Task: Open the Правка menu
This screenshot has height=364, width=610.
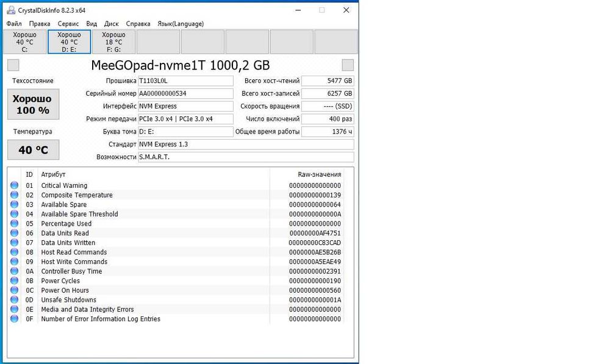Action: coord(40,24)
